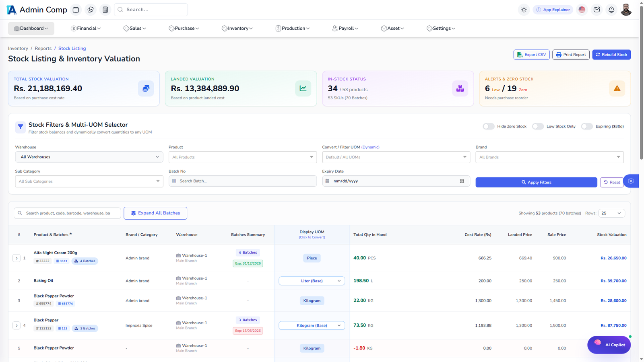Toggle the light/dark theme sun icon
This screenshot has height=362, width=644.
click(524, 10)
